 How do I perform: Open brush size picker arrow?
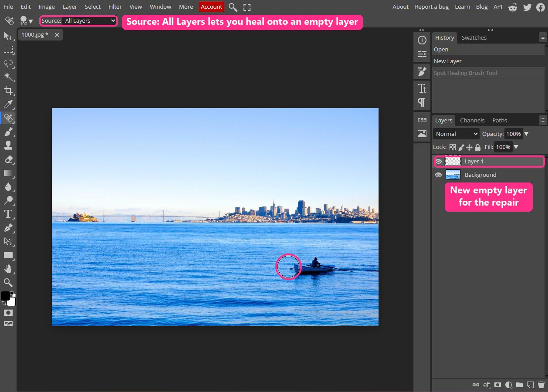tap(30, 21)
